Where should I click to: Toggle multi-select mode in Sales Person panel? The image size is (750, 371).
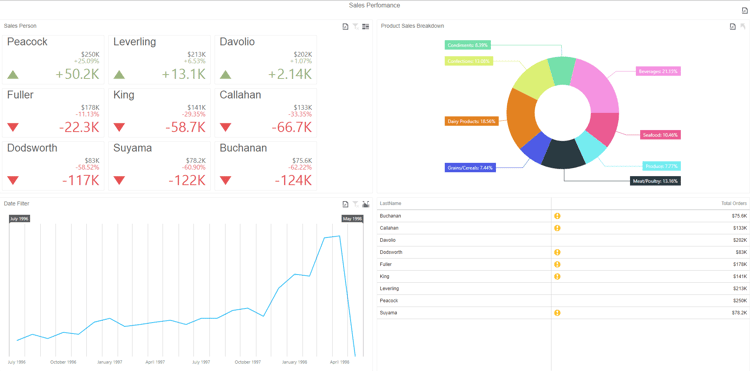point(365,27)
